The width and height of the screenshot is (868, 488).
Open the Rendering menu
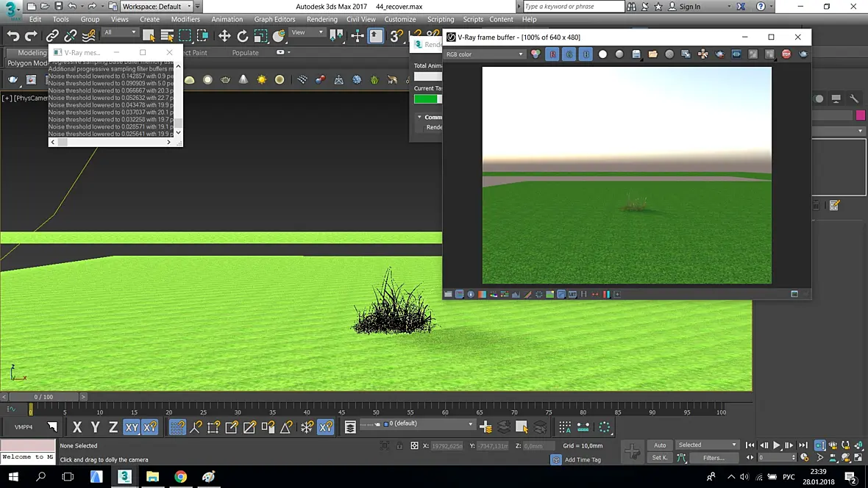point(321,19)
